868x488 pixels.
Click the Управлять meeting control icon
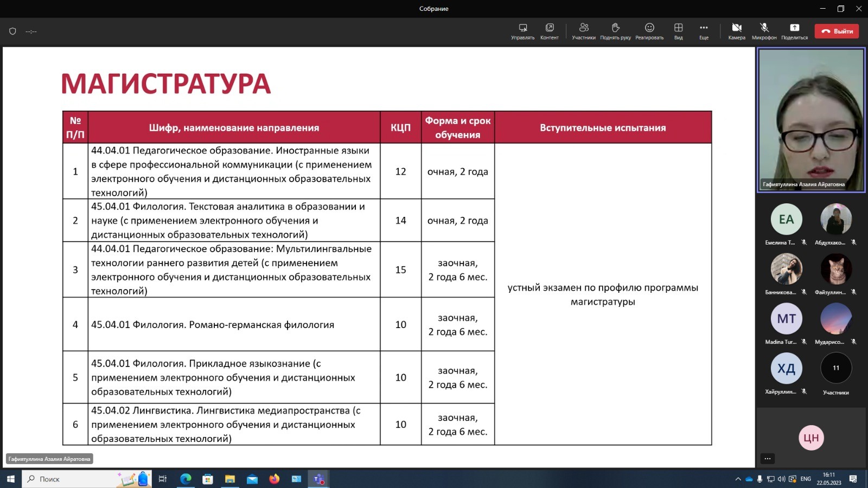pos(522,31)
